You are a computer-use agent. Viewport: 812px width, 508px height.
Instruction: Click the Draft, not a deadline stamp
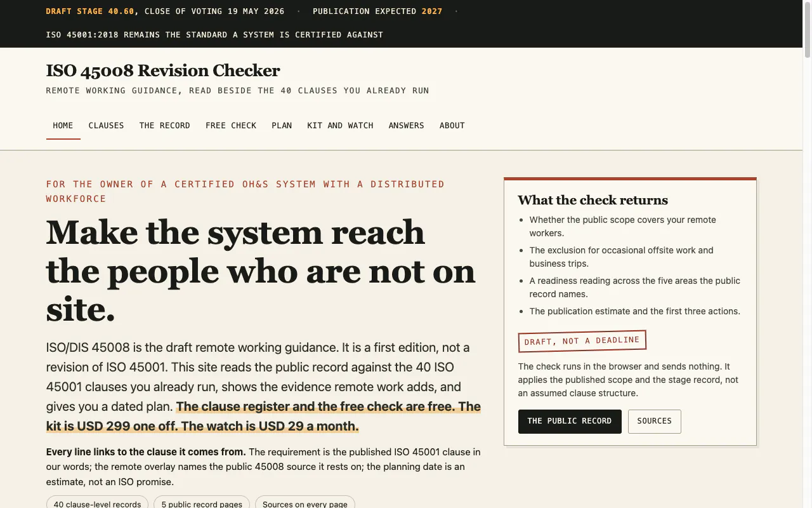pyautogui.click(x=582, y=341)
